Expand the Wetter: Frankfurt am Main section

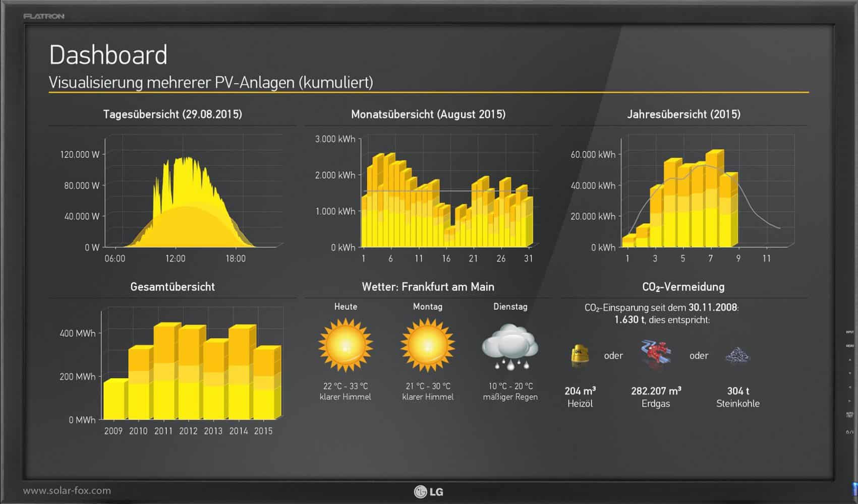point(428,287)
